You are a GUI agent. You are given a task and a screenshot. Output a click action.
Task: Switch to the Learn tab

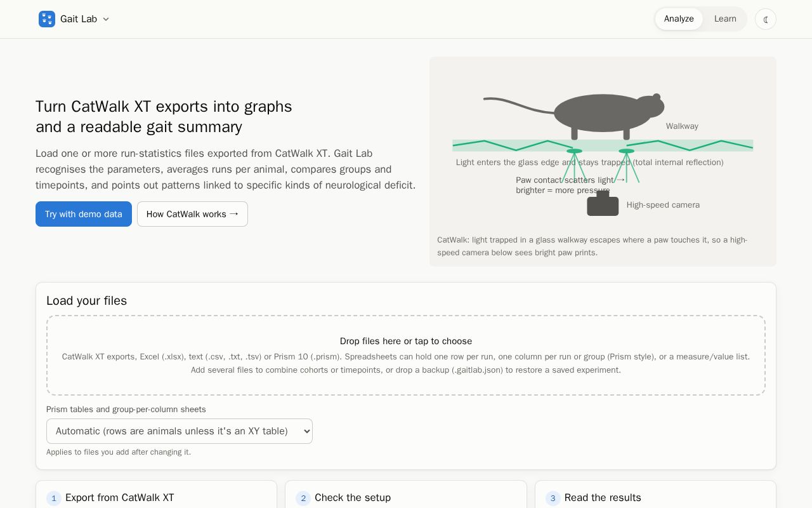725,19
